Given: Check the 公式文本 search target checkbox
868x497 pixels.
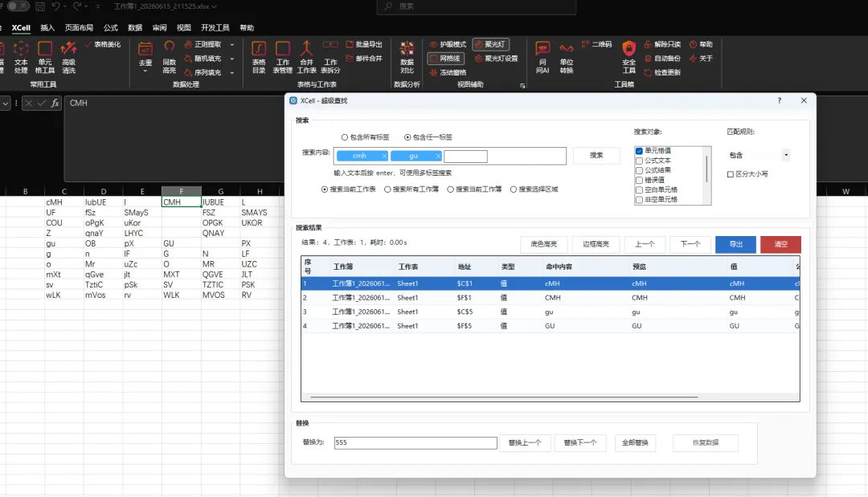Looking at the screenshot, I should (x=640, y=161).
